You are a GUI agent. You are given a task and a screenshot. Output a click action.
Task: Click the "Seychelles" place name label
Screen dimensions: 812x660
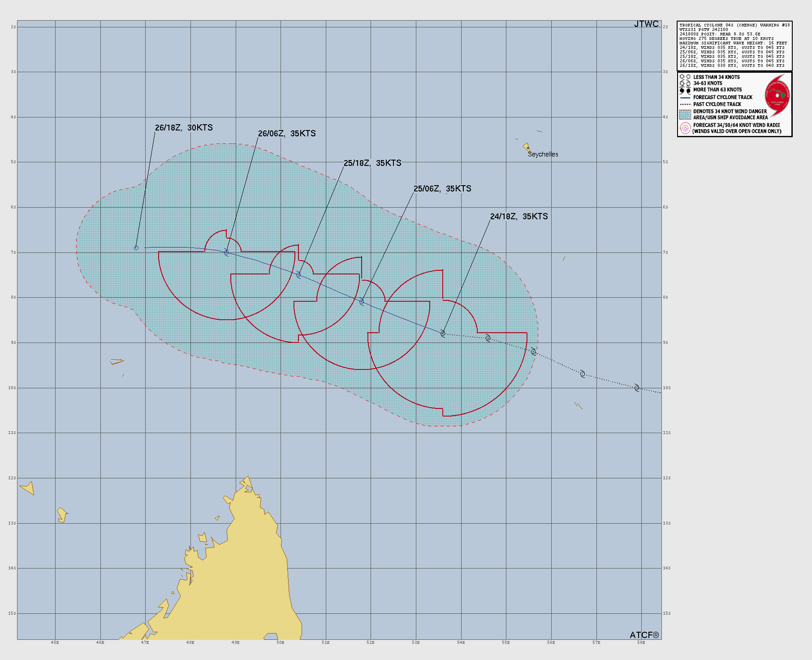click(x=543, y=154)
